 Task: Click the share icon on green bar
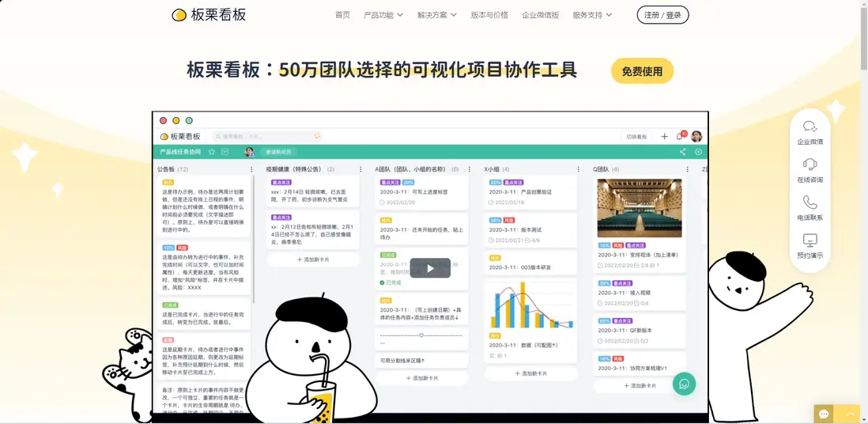682,152
